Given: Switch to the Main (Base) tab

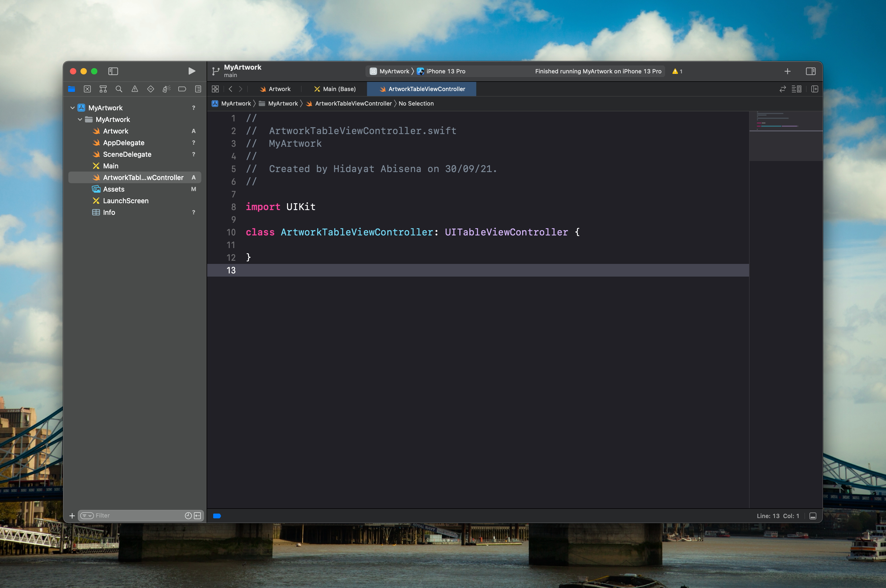Looking at the screenshot, I should [x=335, y=89].
